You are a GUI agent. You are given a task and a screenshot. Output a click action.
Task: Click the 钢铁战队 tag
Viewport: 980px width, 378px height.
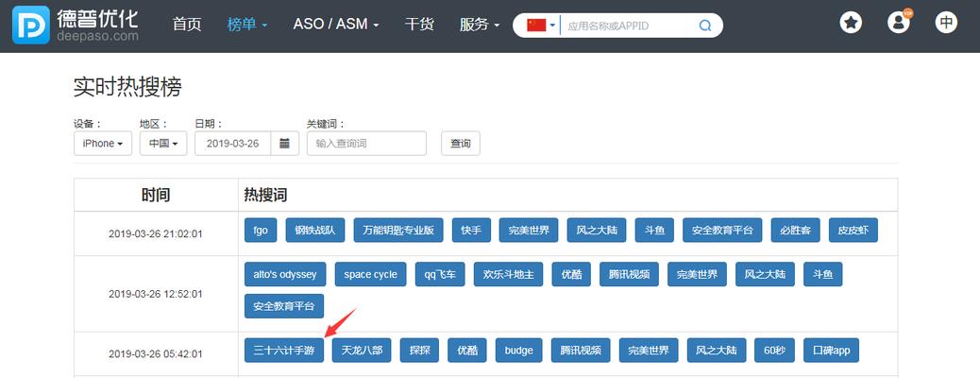[315, 231]
